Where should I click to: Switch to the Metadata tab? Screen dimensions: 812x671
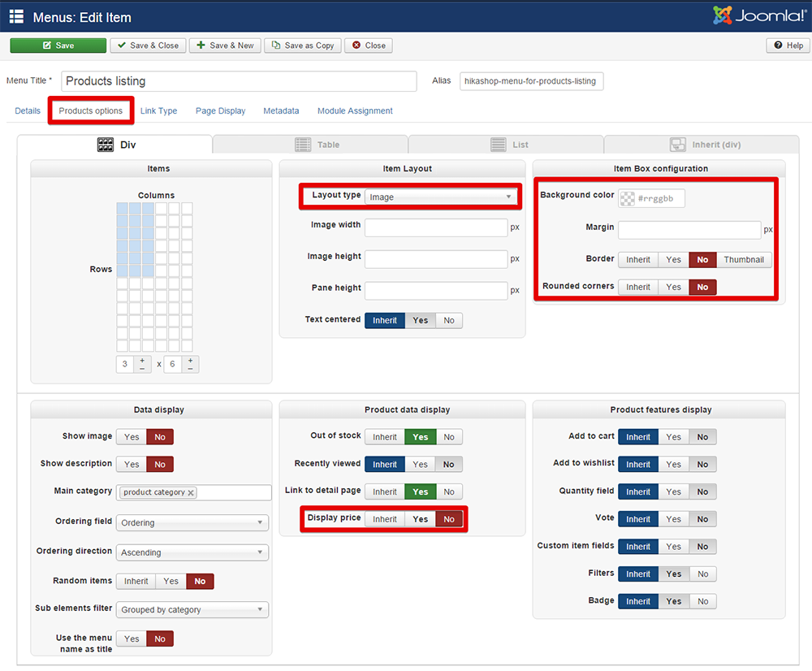[x=281, y=110]
